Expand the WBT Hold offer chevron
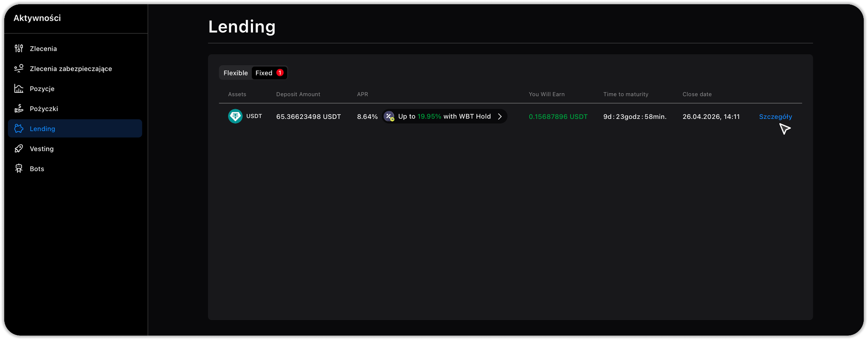This screenshot has width=868, height=340. point(500,116)
